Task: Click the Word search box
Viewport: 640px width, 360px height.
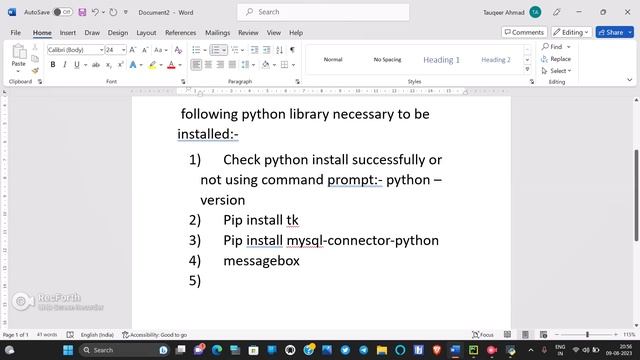Action: [323, 12]
